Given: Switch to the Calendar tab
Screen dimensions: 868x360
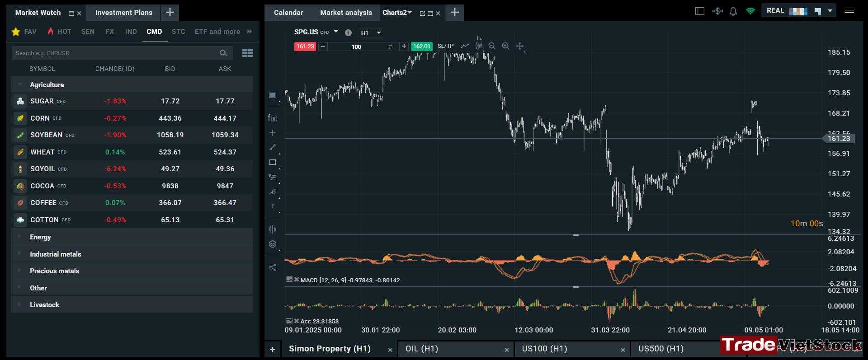Looking at the screenshot, I should (288, 12).
